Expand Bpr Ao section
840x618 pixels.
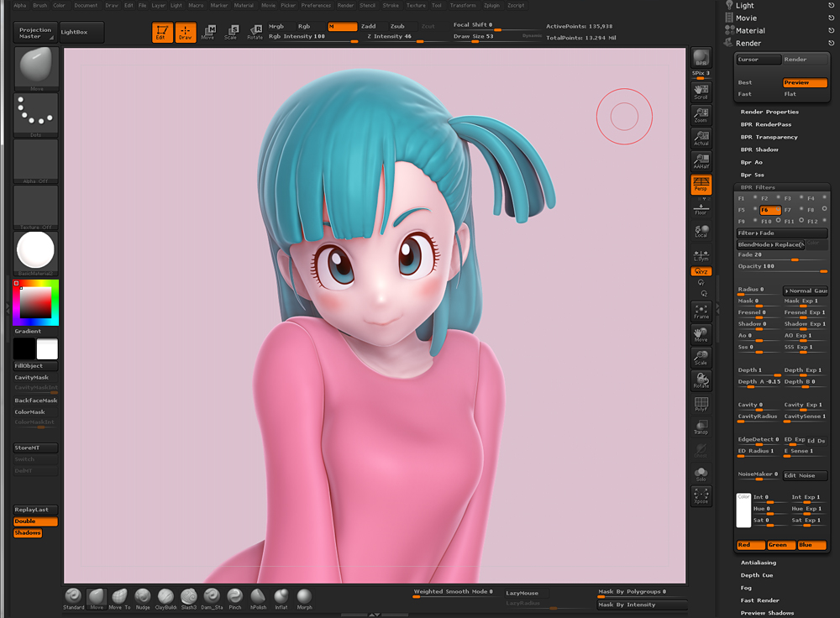(751, 162)
